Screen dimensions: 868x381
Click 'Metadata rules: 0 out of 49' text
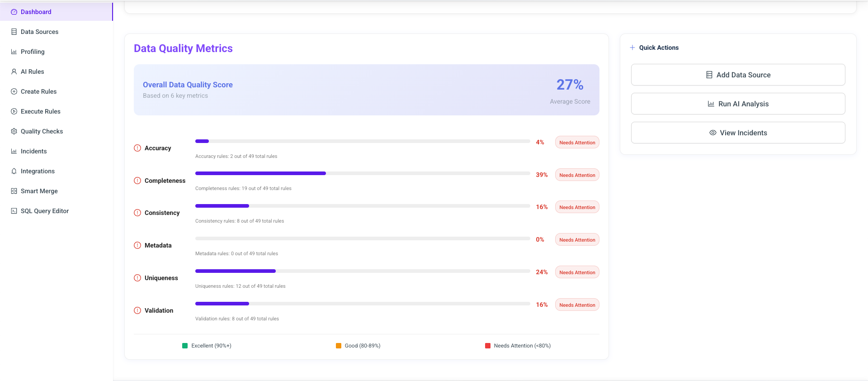tap(236, 253)
